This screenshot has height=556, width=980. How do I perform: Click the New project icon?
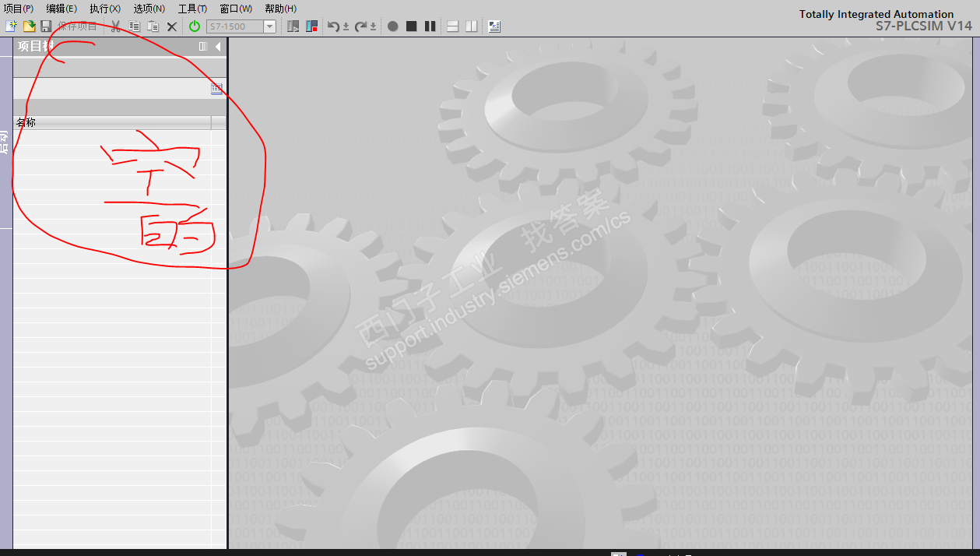click(x=11, y=26)
